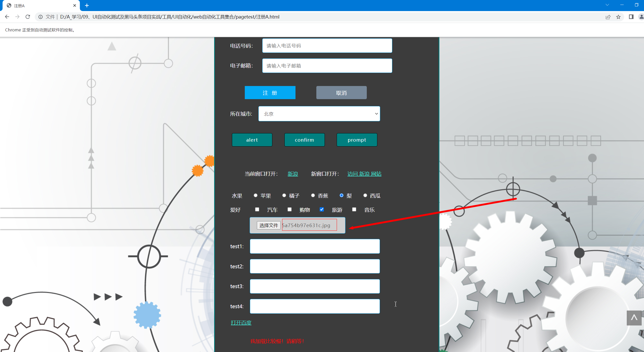Click the file info icon beside the URL
The height and width of the screenshot is (352, 644).
[40, 17]
